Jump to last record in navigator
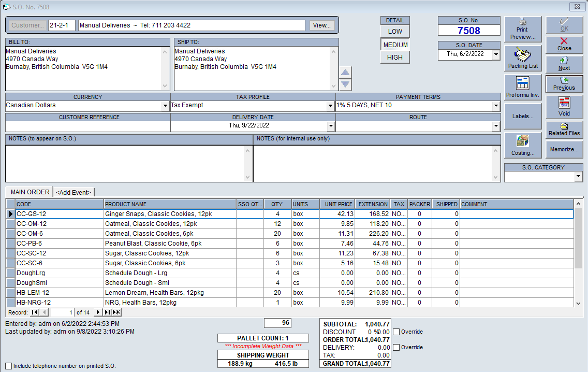 pyautogui.click(x=107, y=312)
